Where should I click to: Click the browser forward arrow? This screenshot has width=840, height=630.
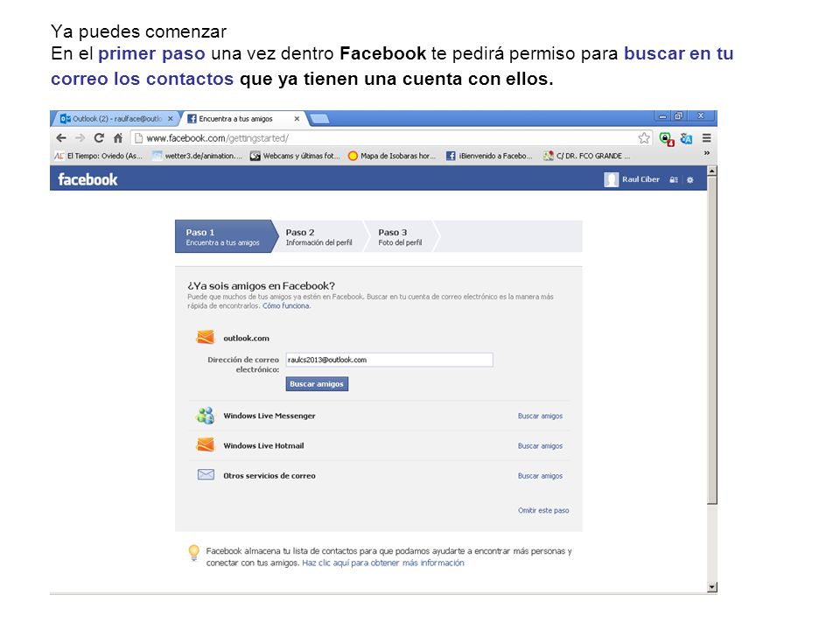pyautogui.click(x=80, y=138)
